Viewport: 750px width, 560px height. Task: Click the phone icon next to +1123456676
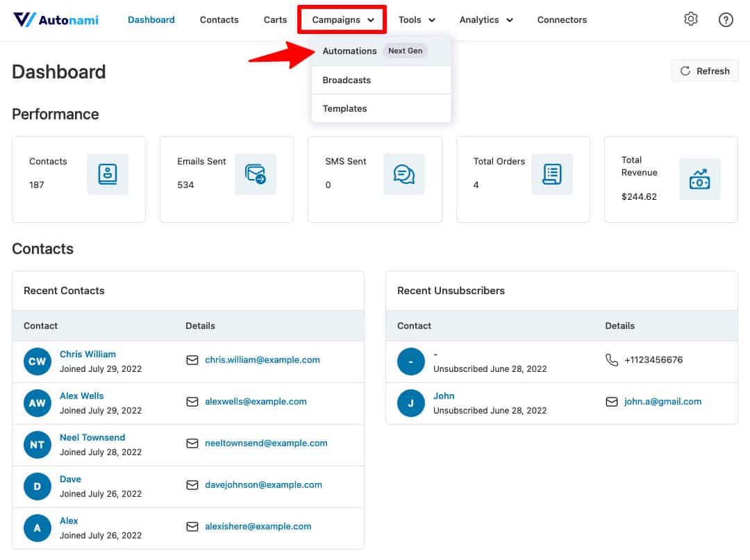click(x=611, y=359)
